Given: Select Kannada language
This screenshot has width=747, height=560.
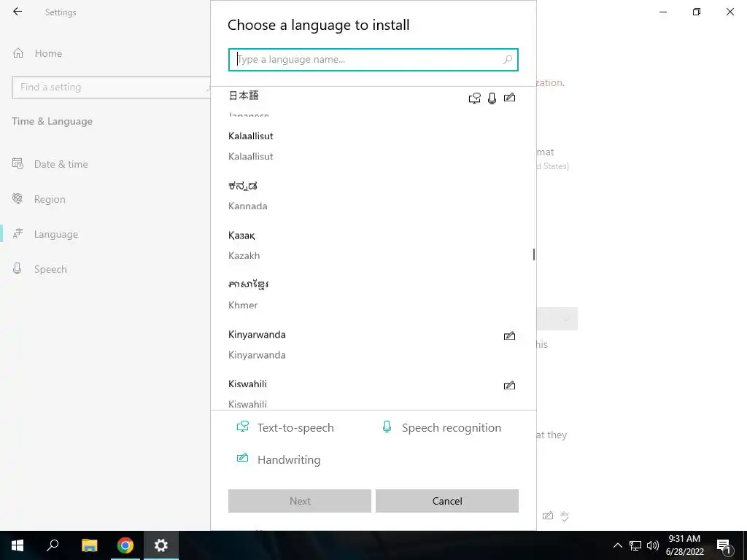Looking at the screenshot, I should pyautogui.click(x=373, y=195).
